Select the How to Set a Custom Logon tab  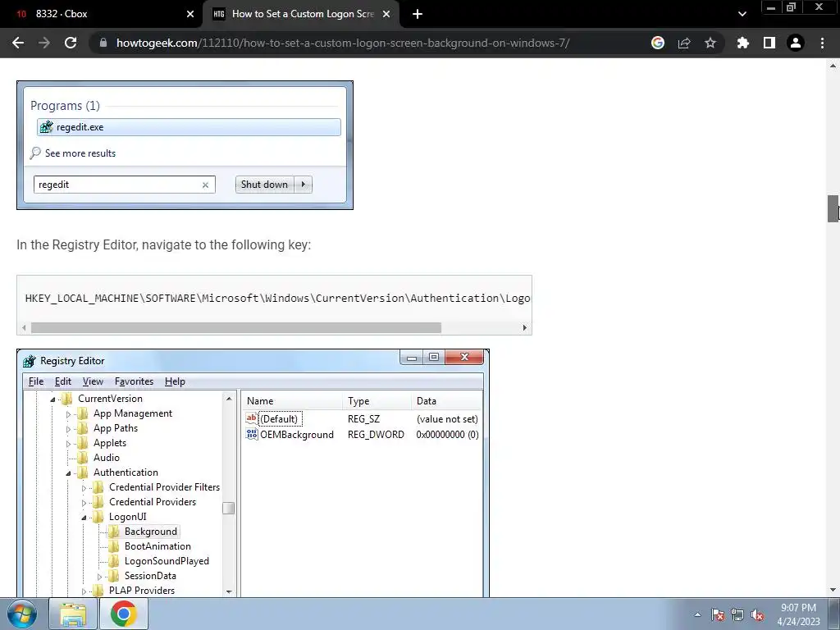302,14
